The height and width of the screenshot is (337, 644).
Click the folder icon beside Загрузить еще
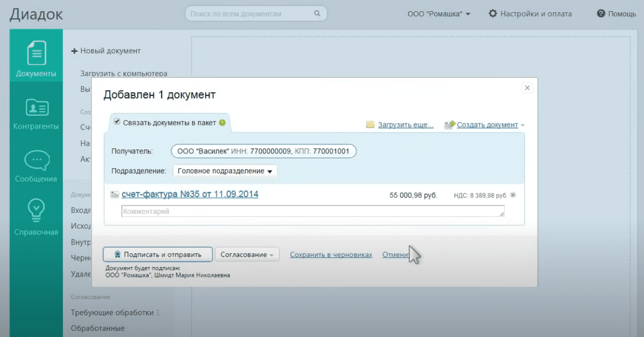[370, 124]
